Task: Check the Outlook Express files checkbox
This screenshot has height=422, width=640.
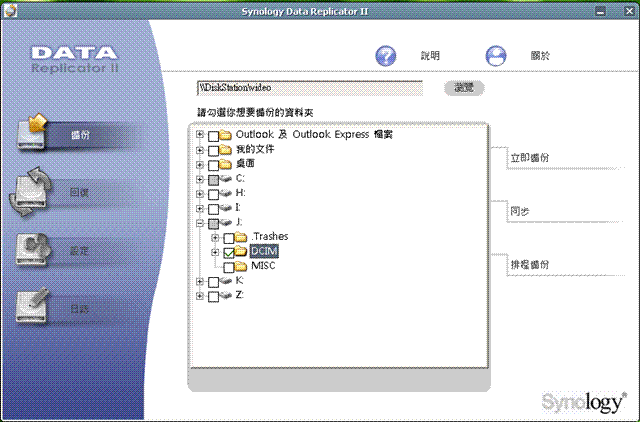Action: click(213, 136)
